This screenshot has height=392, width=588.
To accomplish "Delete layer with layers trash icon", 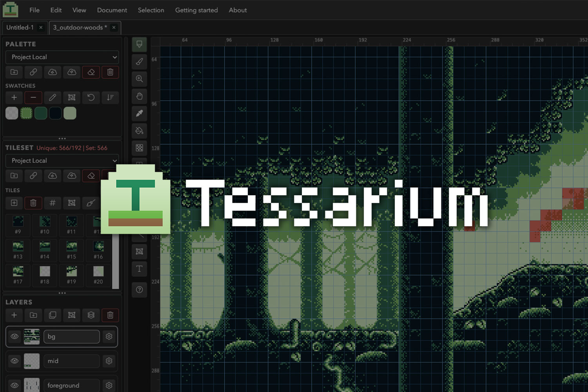I will (x=110, y=315).
